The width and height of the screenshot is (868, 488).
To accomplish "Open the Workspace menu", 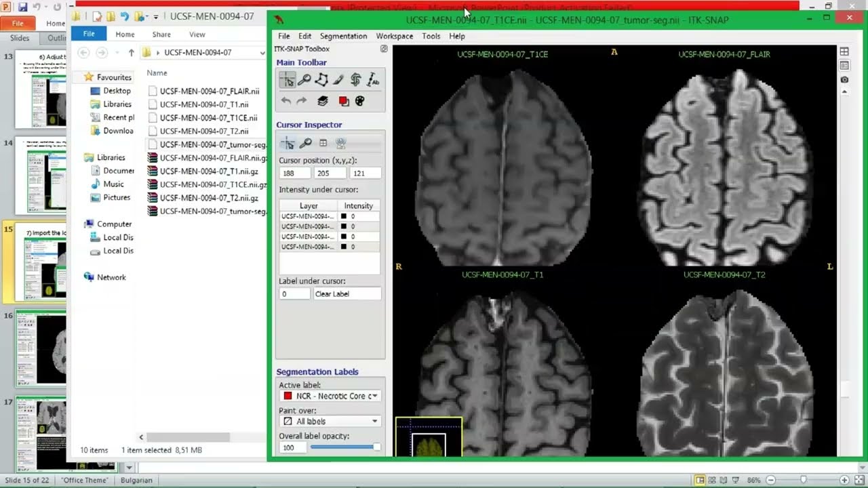I will click(395, 36).
